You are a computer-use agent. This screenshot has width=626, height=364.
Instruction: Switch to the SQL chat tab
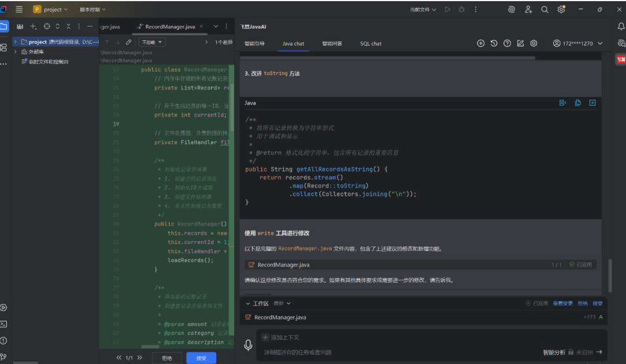[370, 44]
